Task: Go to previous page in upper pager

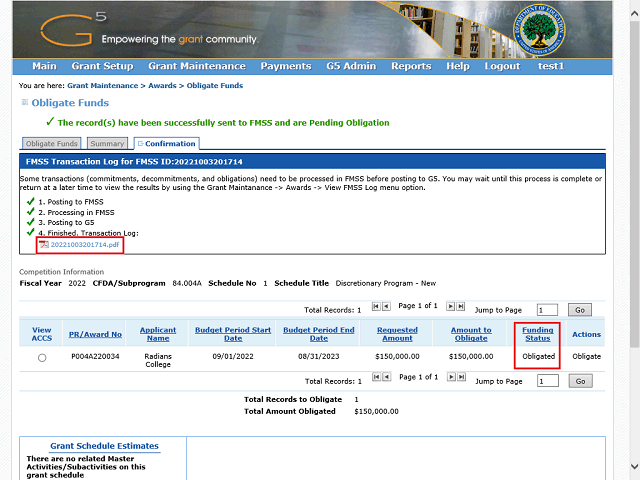Action: (386, 306)
